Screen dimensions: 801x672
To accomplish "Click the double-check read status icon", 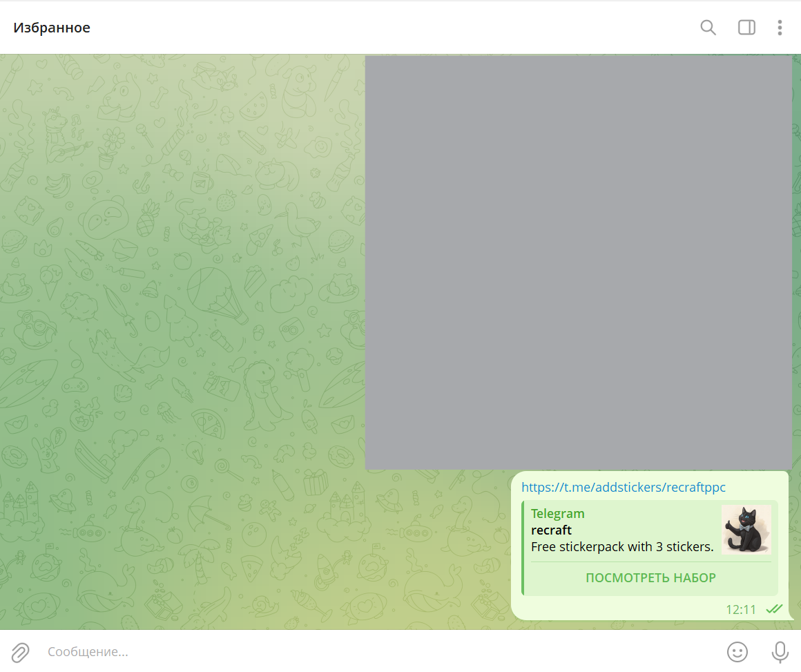I will tap(774, 609).
